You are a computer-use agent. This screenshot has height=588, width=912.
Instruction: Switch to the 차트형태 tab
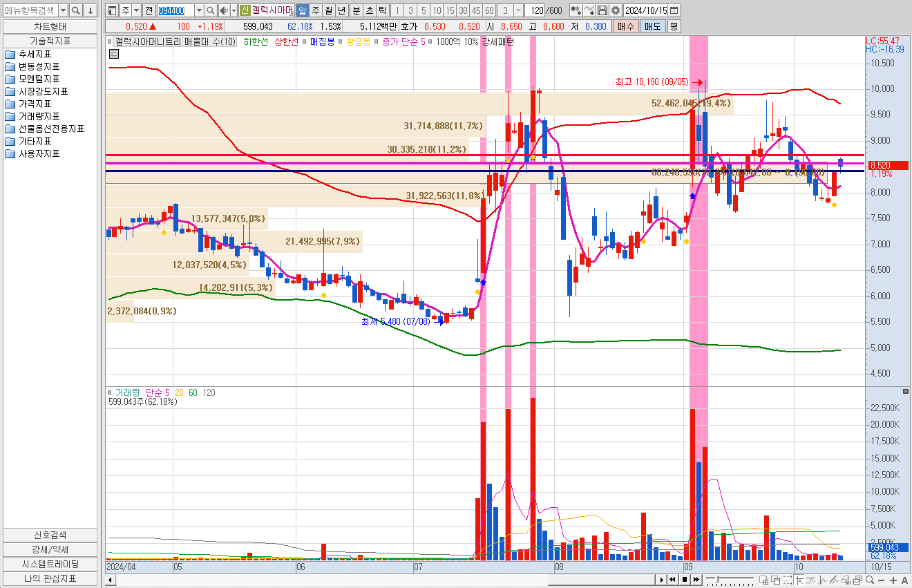(50, 26)
